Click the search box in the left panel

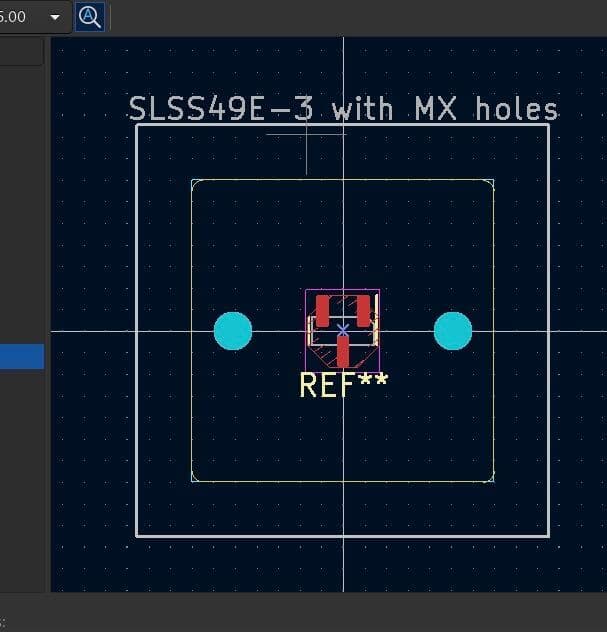[x=21, y=52]
